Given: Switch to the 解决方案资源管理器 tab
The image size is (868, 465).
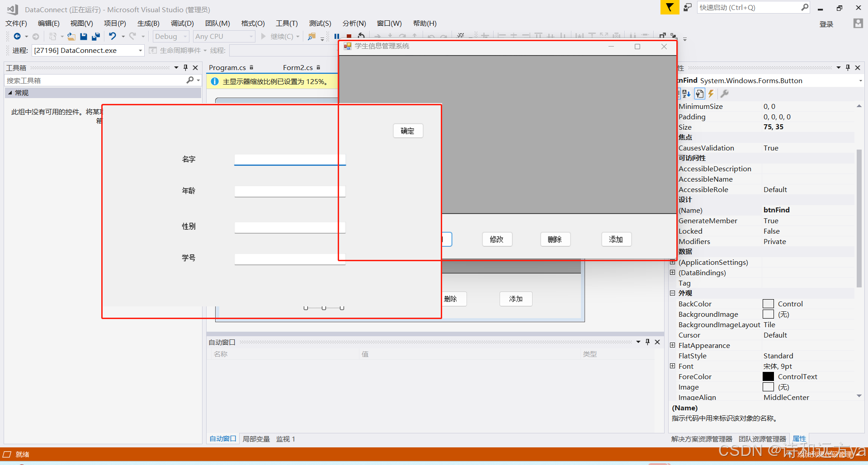Looking at the screenshot, I should pyautogui.click(x=702, y=439).
